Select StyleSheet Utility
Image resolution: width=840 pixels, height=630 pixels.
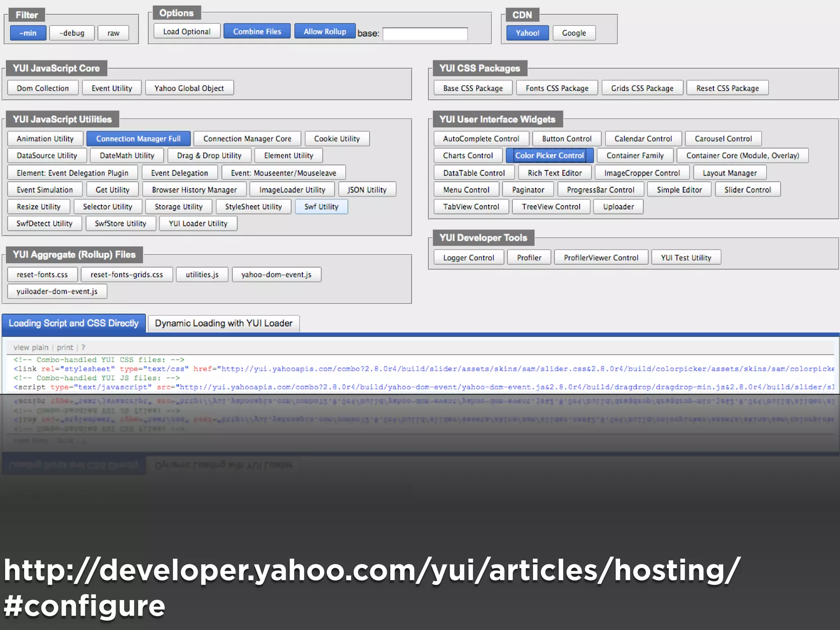253,207
